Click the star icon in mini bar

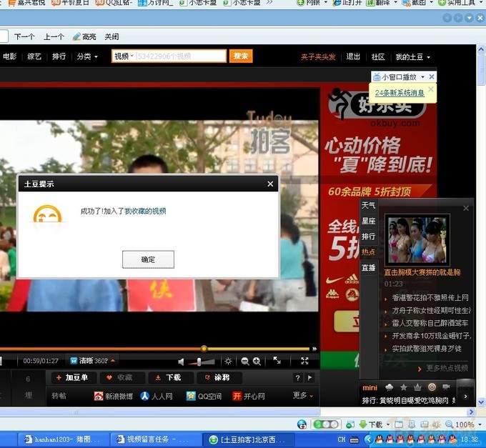[403, 387]
